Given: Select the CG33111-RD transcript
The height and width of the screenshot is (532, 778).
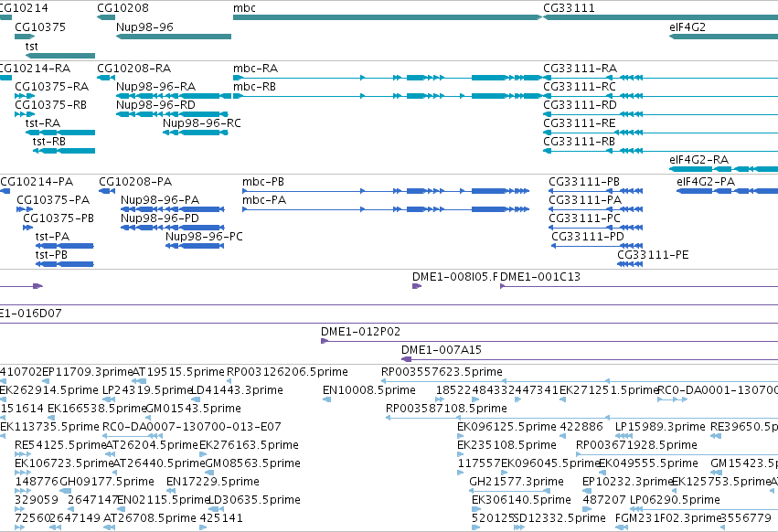Looking at the screenshot, I should [660, 114].
